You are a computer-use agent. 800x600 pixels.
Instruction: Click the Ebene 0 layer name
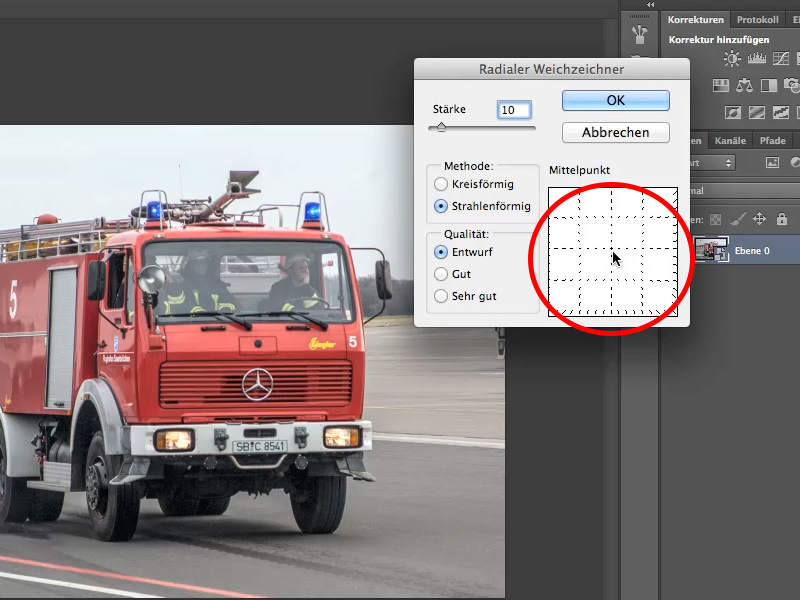(x=752, y=251)
